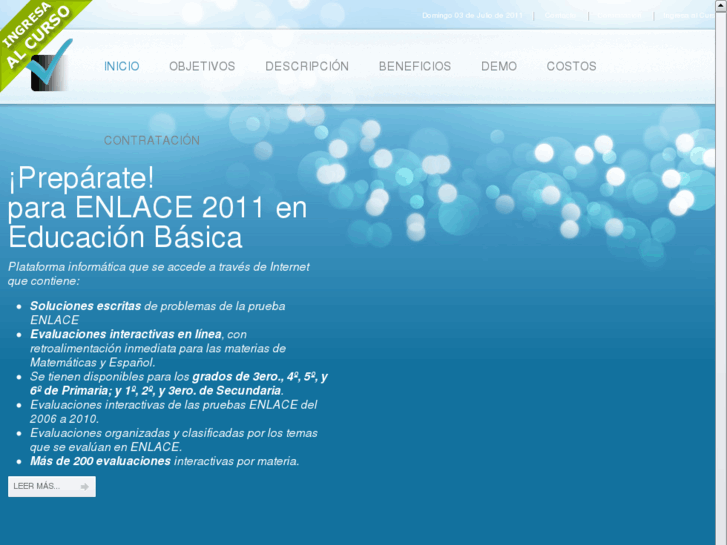
Task: Click the 'Ingresa al Curso' top bar link
Action: pos(689,15)
